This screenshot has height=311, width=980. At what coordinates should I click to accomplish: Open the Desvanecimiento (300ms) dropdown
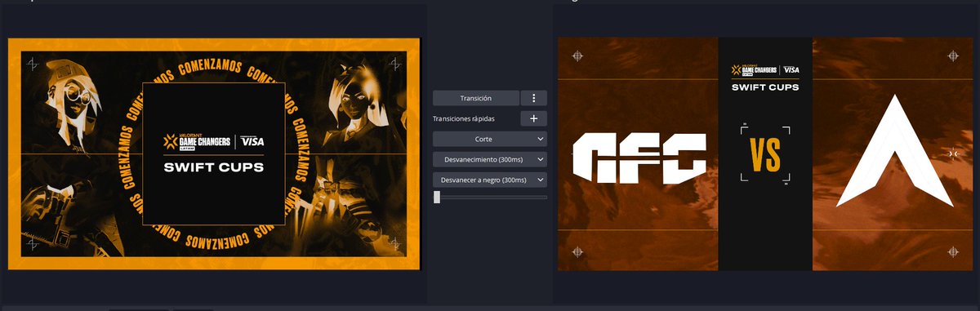coord(489,160)
